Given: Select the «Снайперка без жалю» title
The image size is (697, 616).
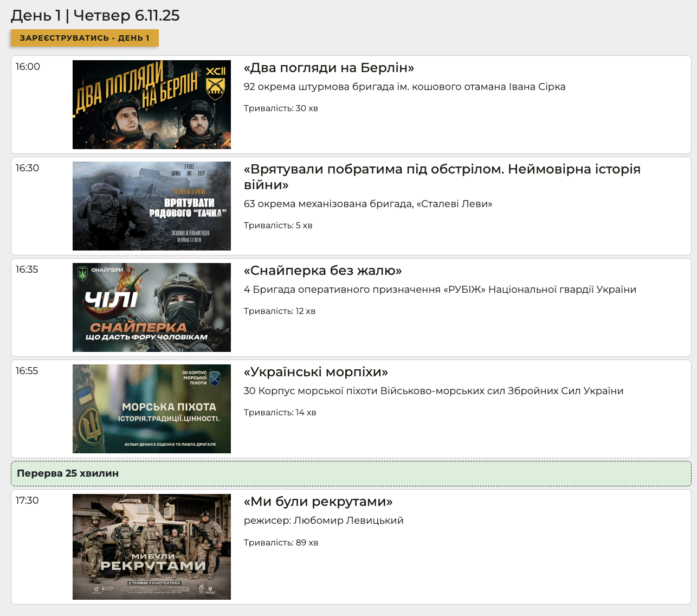Looking at the screenshot, I should pyautogui.click(x=322, y=271).
